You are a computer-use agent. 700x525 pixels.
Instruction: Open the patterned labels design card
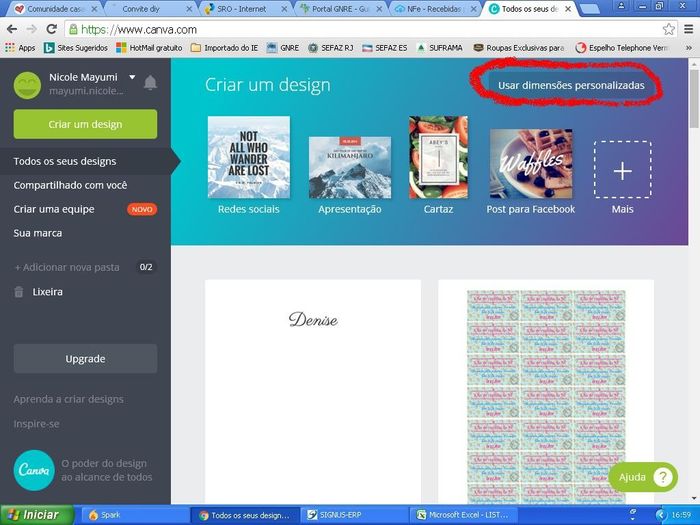click(x=546, y=391)
